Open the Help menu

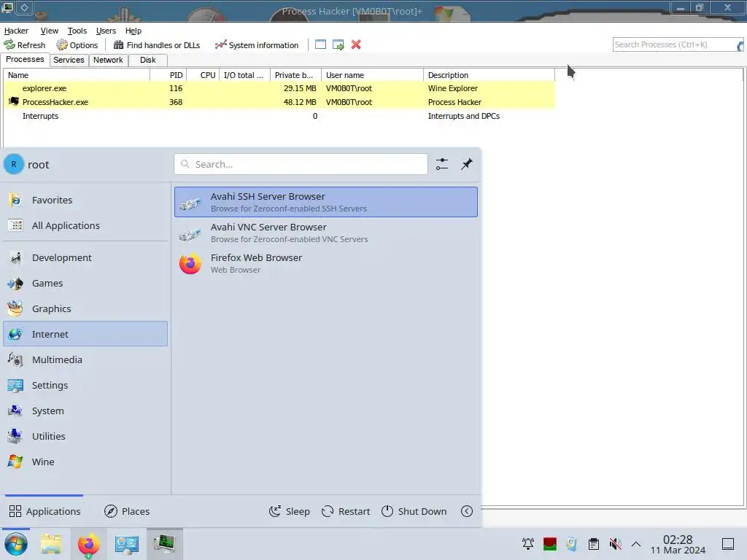133,31
